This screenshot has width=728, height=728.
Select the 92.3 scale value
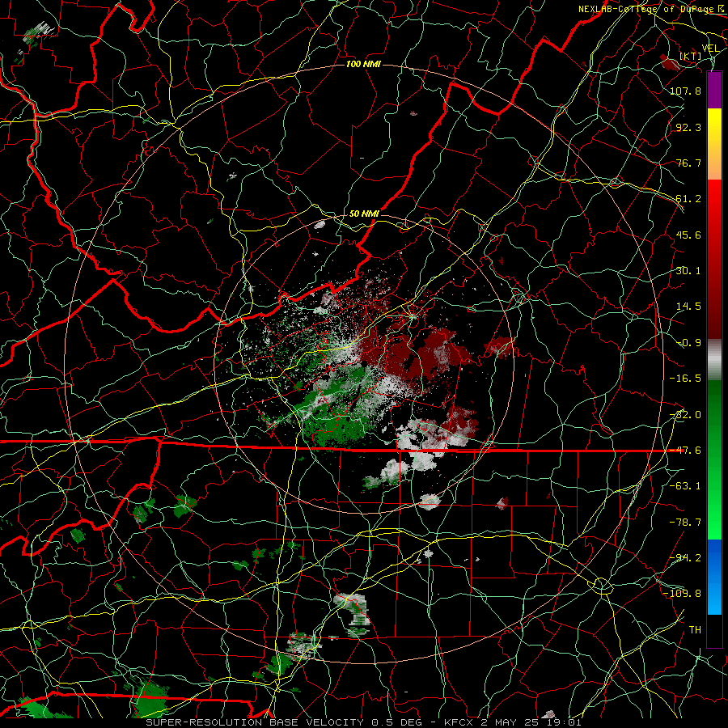pyautogui.click(x=688, y=127)
